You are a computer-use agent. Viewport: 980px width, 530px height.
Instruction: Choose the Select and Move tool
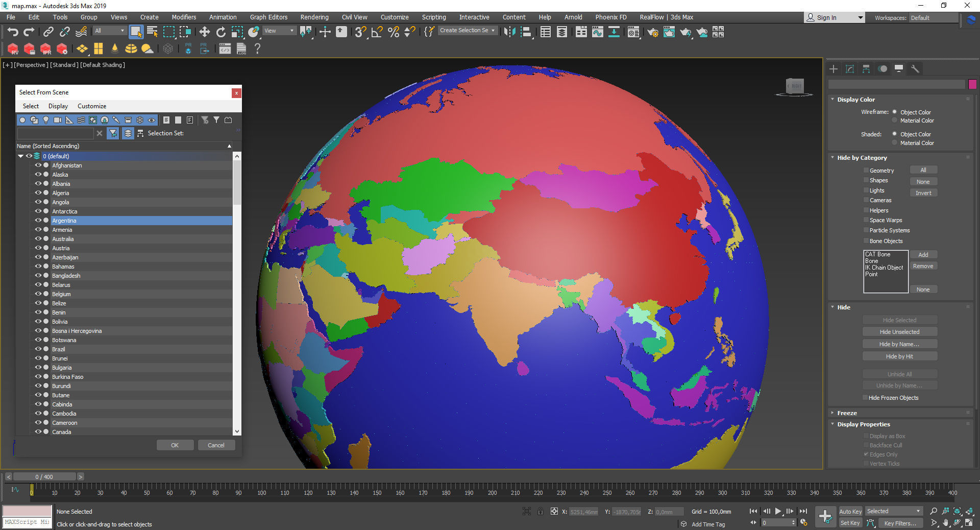point(205,32)
